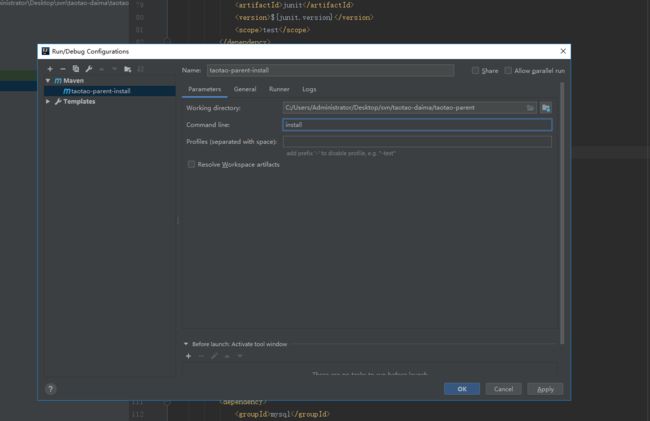Image resolution: width=650 pixels, height=421 pixels.
Task: Open the Runner tab
Action: coord(279,89)
